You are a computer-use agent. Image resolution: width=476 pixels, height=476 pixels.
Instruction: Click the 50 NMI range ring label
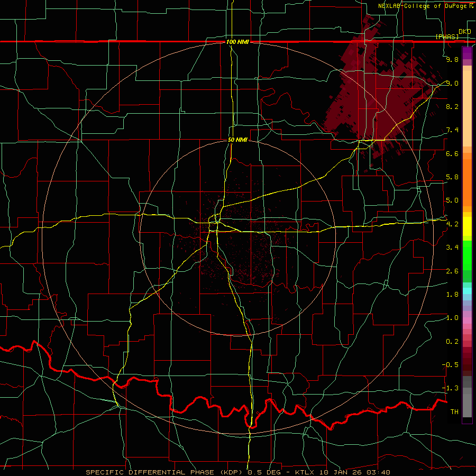pos(237,140)
